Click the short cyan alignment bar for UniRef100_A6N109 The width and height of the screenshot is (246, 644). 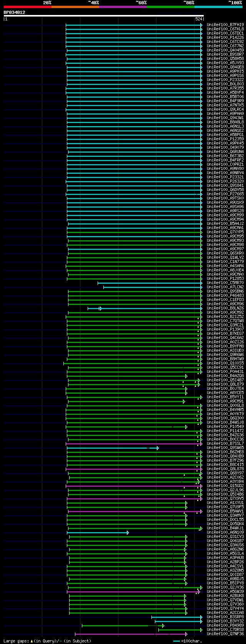coord(98,532)
